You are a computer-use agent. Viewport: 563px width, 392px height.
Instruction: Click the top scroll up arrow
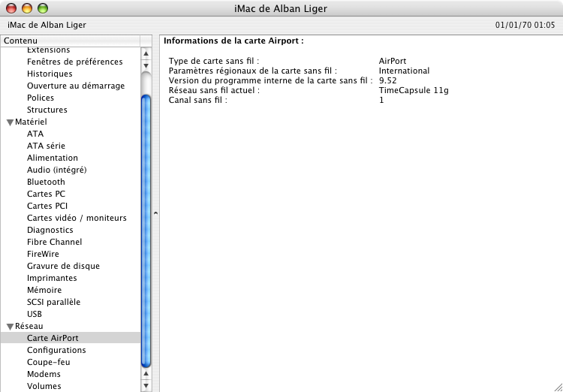146,54
